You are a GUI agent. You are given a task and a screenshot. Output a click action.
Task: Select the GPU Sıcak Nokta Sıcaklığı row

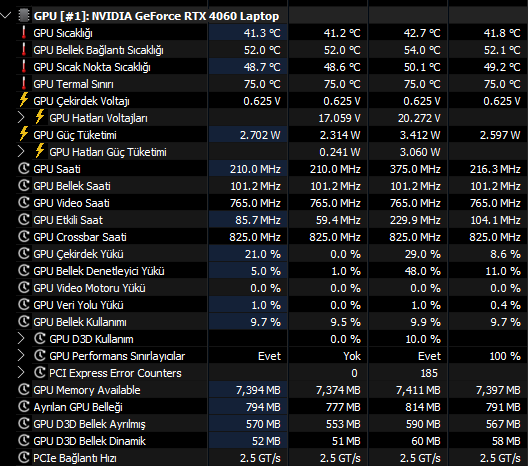[272, 67]
